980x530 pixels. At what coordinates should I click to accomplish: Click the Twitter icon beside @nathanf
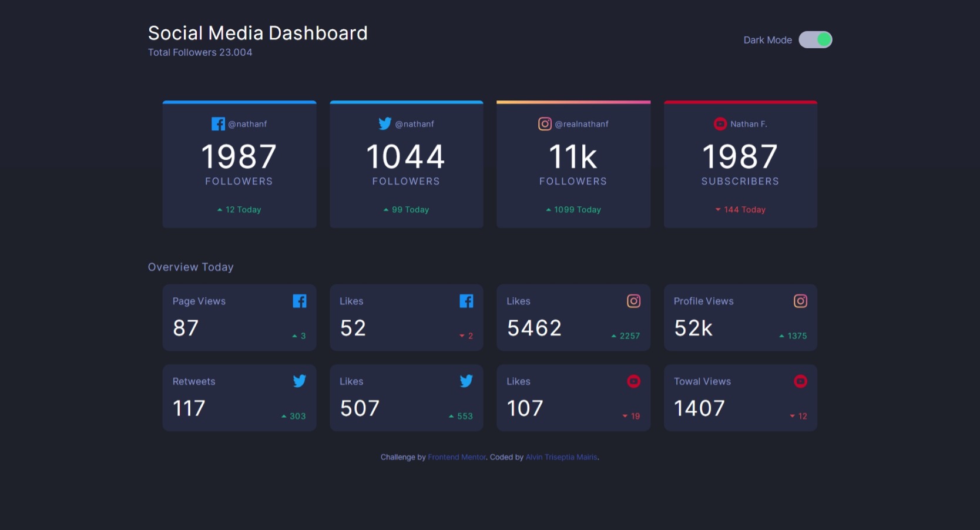[x=385, y=124]
